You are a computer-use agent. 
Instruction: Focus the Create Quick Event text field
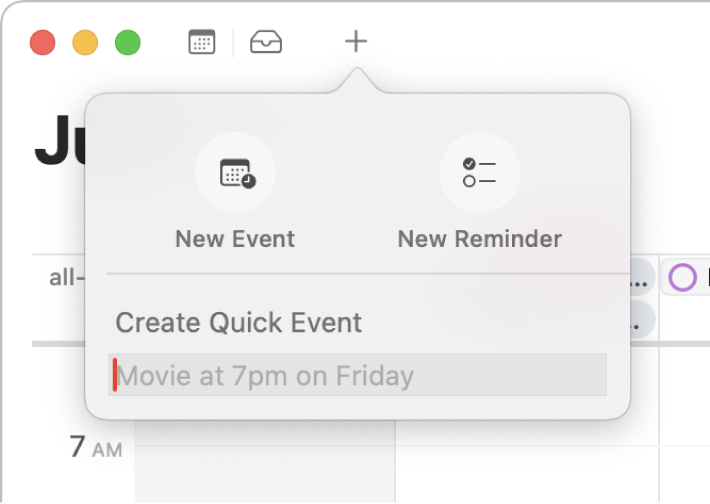(x=358, y=375)
